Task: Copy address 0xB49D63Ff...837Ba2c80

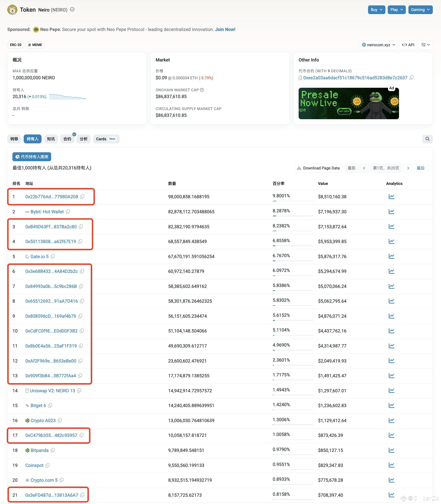Action: (x=81, y=227)
